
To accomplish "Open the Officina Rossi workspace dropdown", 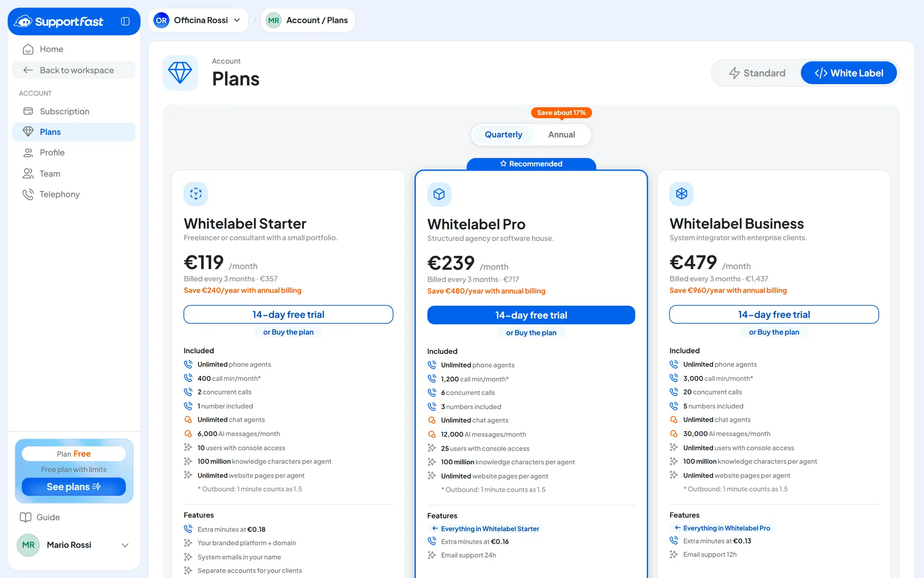I will 198,20.
